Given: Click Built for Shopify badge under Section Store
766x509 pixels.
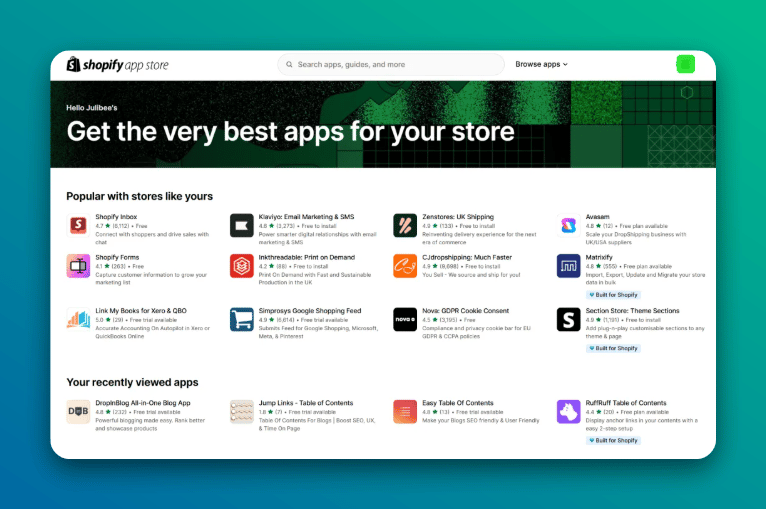Looking at the screenshot, I should [613, 348].
